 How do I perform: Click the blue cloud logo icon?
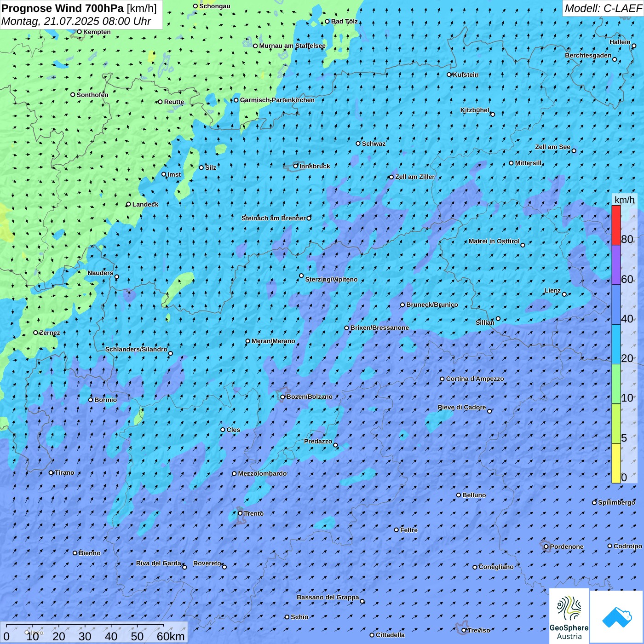[617, 617]
